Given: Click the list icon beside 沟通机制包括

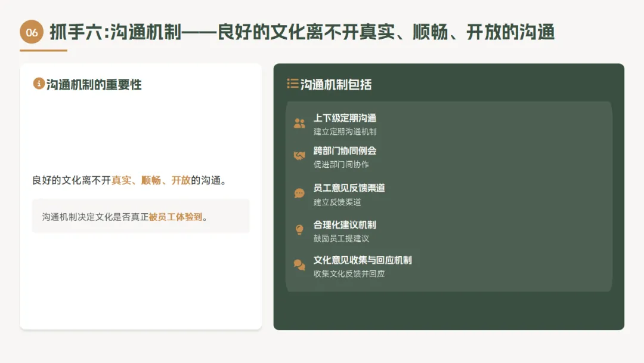Looking at the screenshot, I should (292, 84).
